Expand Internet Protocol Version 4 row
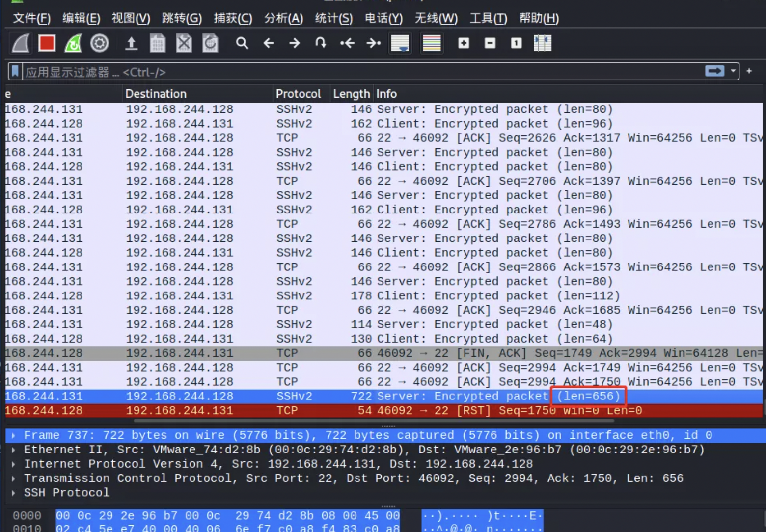766x532 pixels. pyautogui.click(x=13, y=464)
